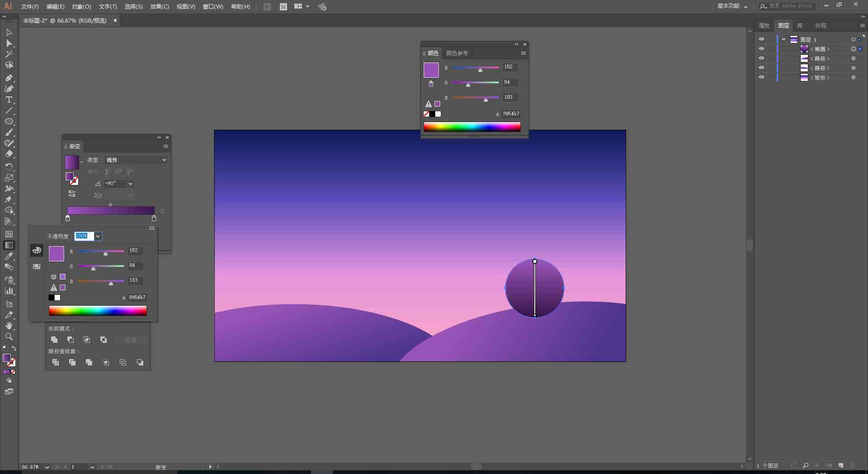Screen dimensions: 868x474
Task: Click the default fill and stroke icon
Action: pyautogui.click(x=5, y=348)
